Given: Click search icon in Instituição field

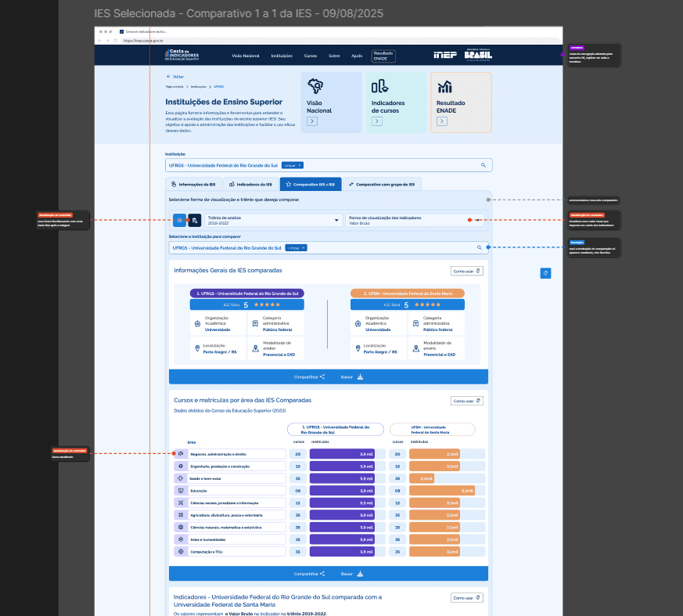Looking at the screenshot, I should click(483, 165).
